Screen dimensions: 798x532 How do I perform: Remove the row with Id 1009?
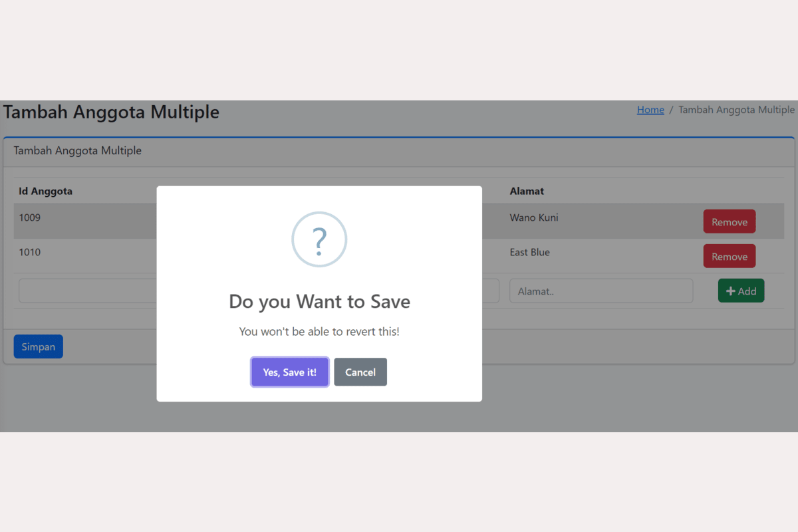(x=730, y=222)
